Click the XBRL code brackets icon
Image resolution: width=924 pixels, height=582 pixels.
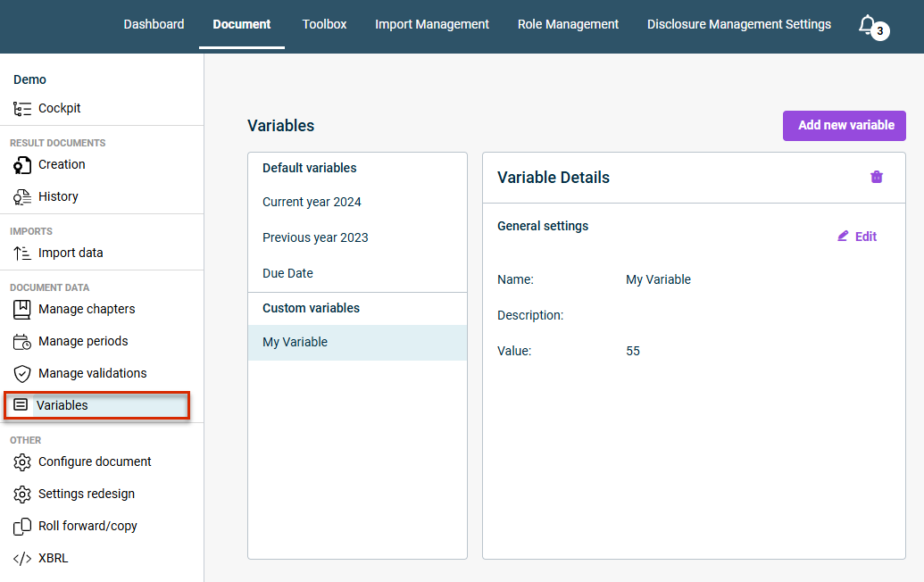(x=21, y=559)
